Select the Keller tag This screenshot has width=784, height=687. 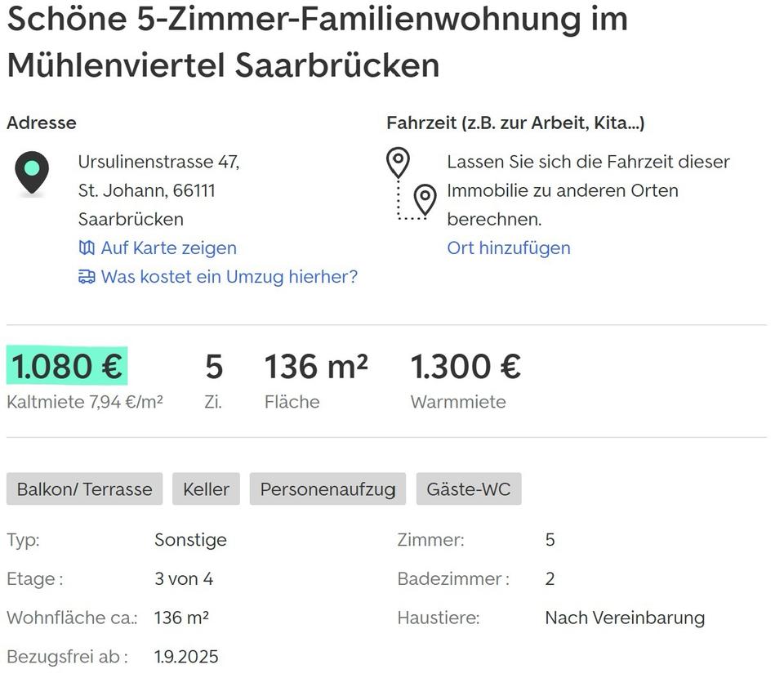[206, 489]
